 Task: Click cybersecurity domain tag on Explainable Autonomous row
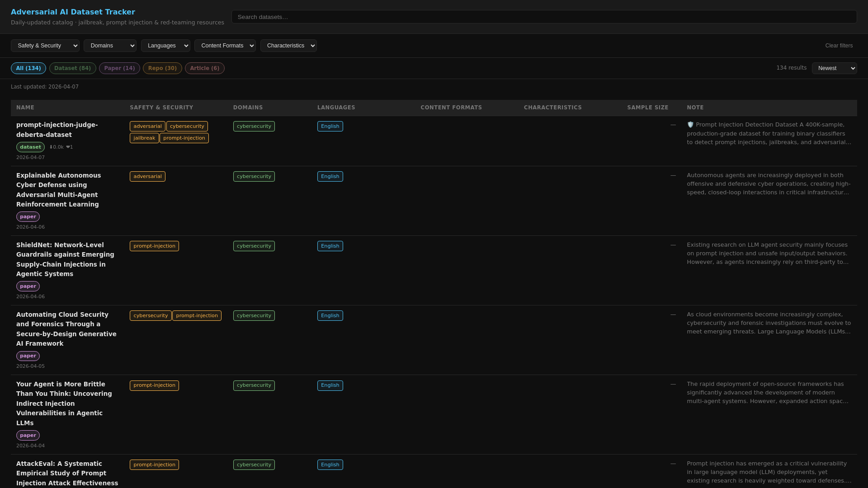[x=254, y=176]
